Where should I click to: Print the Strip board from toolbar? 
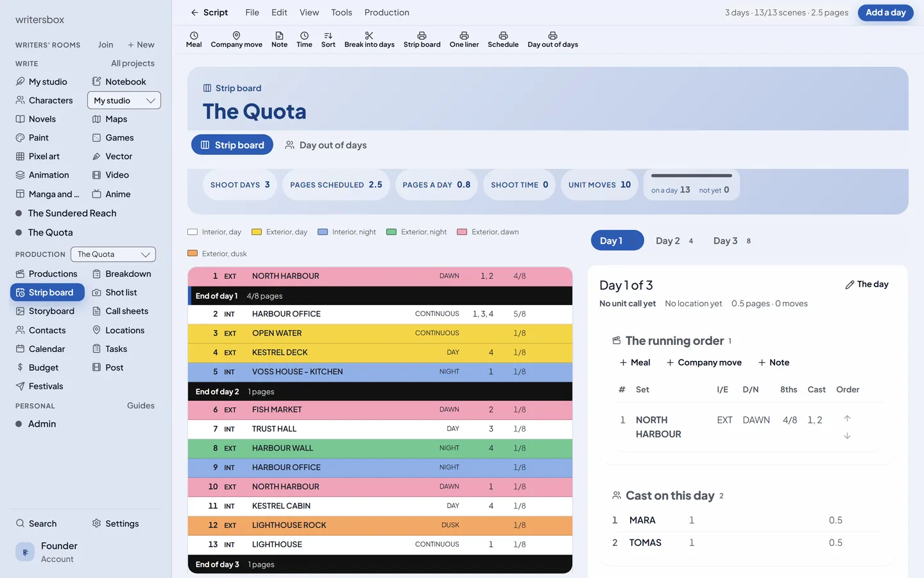tap(422, 40)
